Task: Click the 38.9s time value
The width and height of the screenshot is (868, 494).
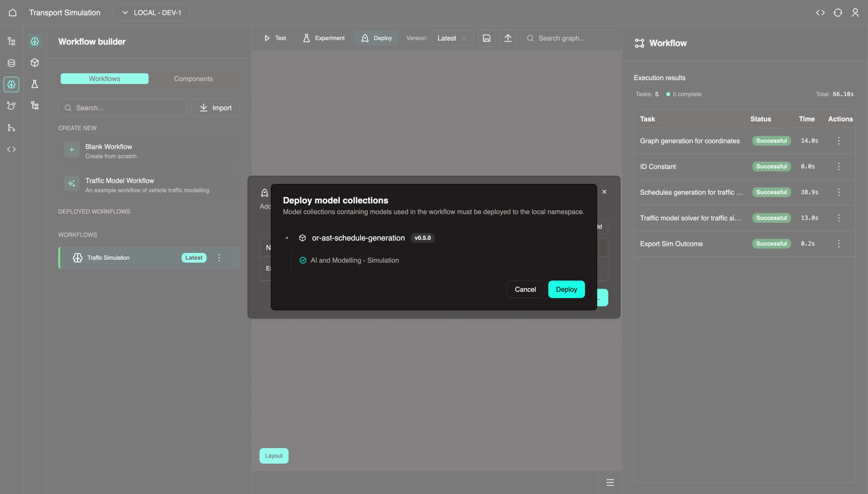Action: coord(809,192)
